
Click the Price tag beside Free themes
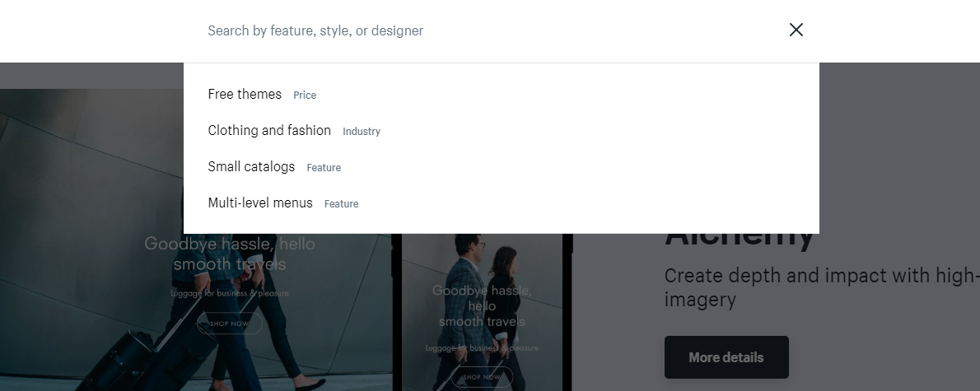(305, 95)
